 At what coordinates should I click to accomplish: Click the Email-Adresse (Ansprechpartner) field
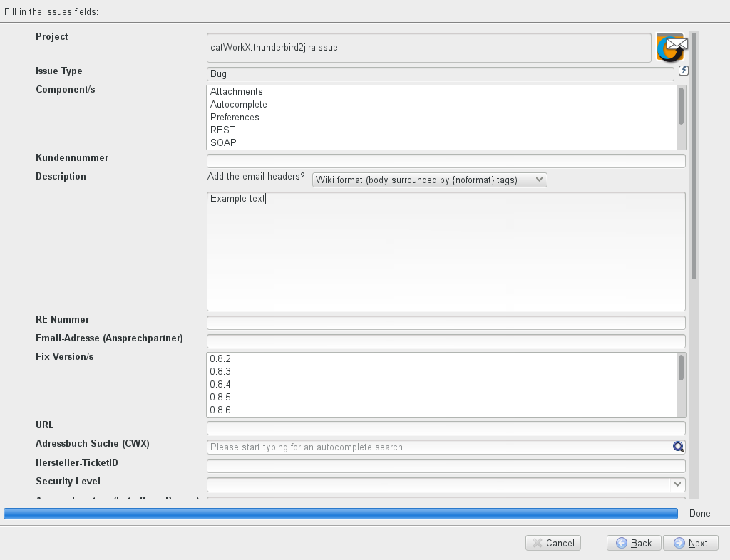[446, 341]
